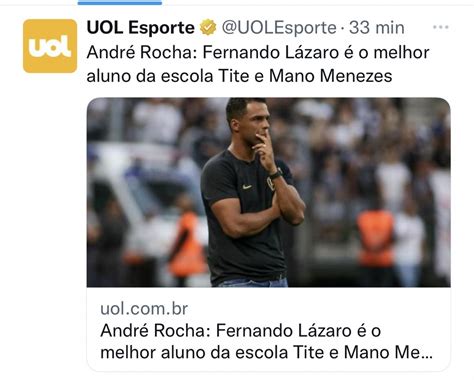Image resolution: width=474 pixels, height=380 pixels.
Task: Click the club crest on the shirt
Action: tap(271, 184)
